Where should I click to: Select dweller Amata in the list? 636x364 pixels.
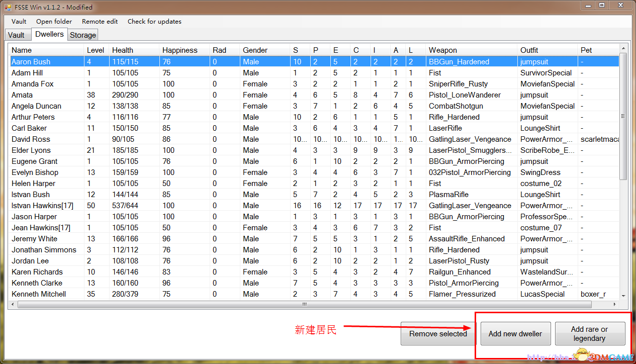[22, 95]
